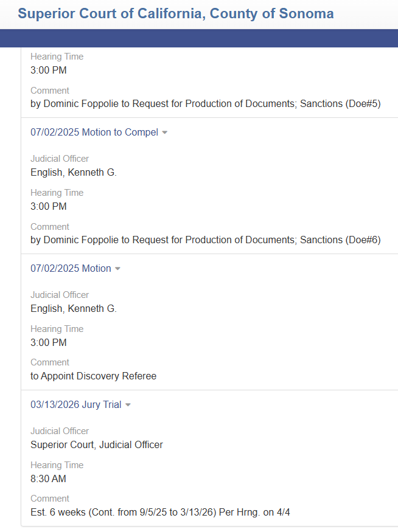Open the 07/02/2025 Motion heading above Discovery Referee
Viewport: 398px width, 532px height.
click(x=71, y=268)
